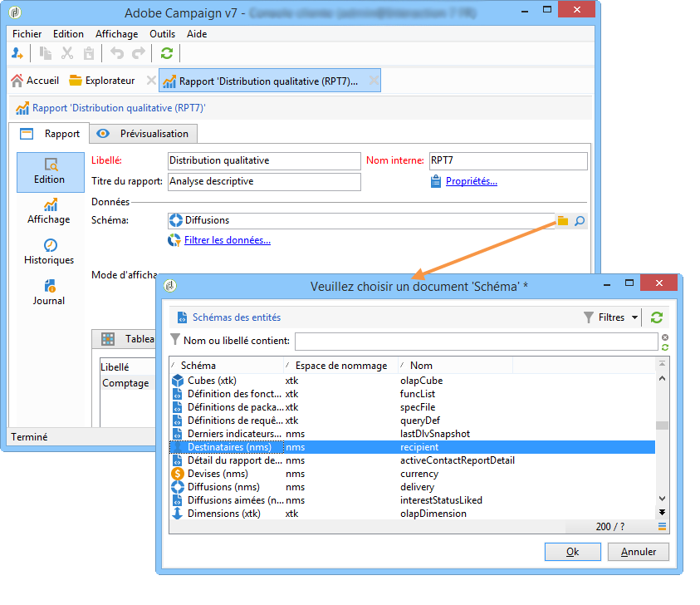Image resolution: width=700 pixels, height=605 pixels.
Task: Click the Filtrer les données... link
Action: point(228,240)
